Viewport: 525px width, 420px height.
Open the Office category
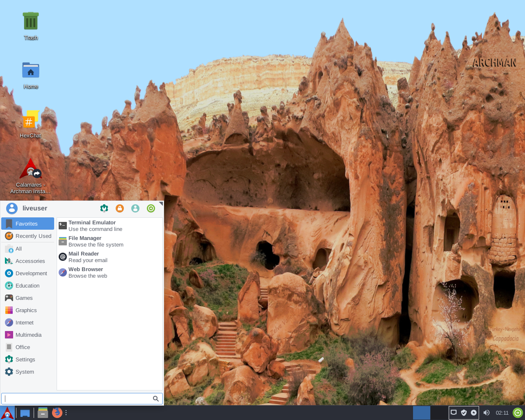pyautogui.click(x=28, y=347)
